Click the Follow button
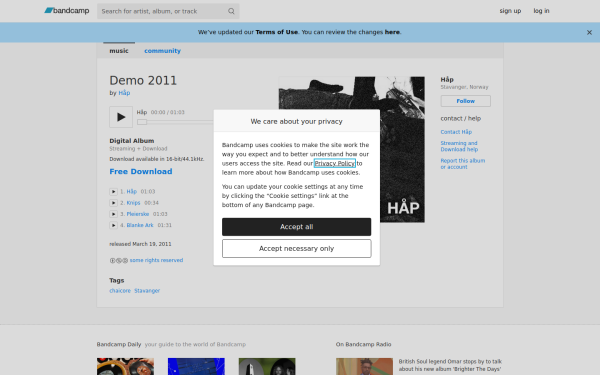 point(465,101)
